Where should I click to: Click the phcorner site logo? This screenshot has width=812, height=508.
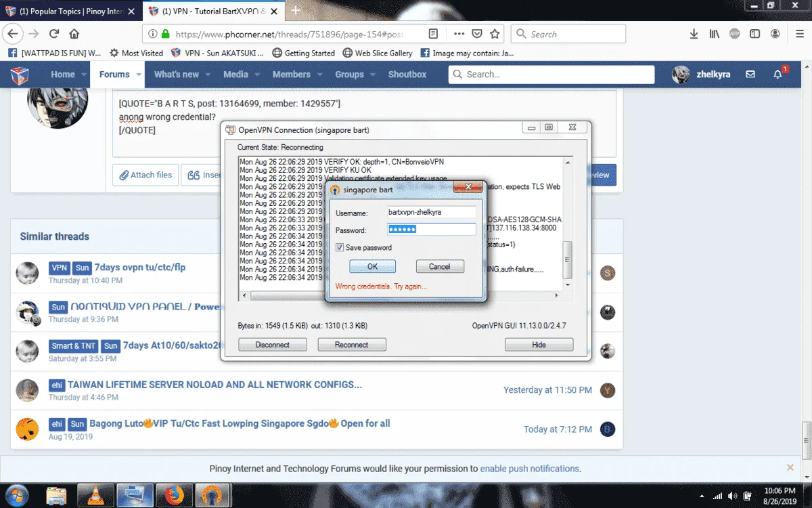pos(21,75)
